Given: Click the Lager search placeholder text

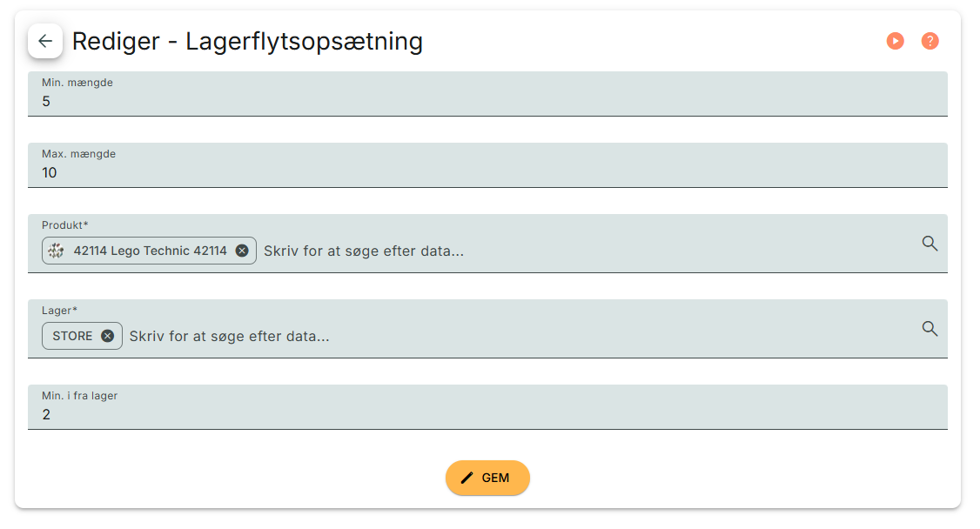Looking at the screenshot, I should pos(230,336).
